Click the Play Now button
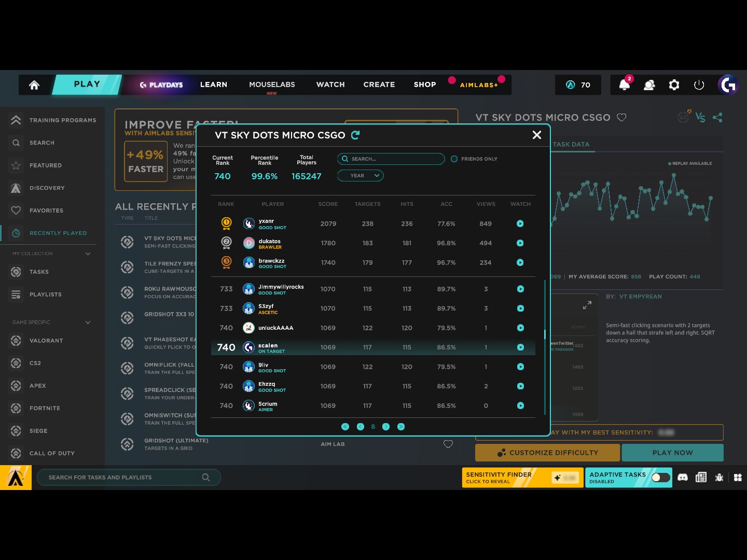The height and width of the screenshot is (560, 747). pyautogui.click(x=673, y=453)
